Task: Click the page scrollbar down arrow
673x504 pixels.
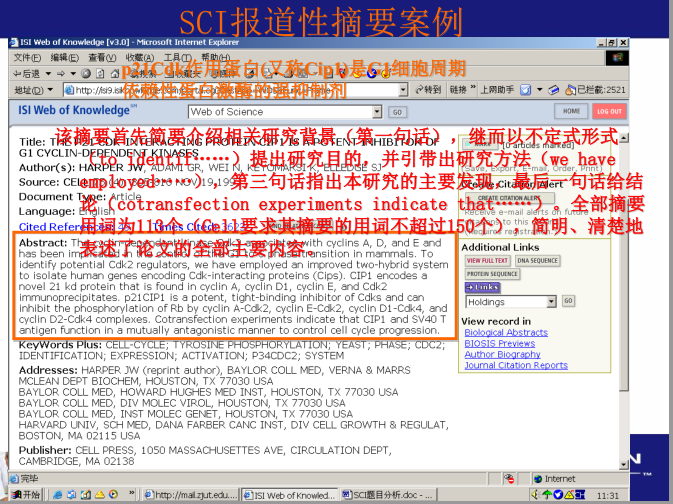Action: 624,464
